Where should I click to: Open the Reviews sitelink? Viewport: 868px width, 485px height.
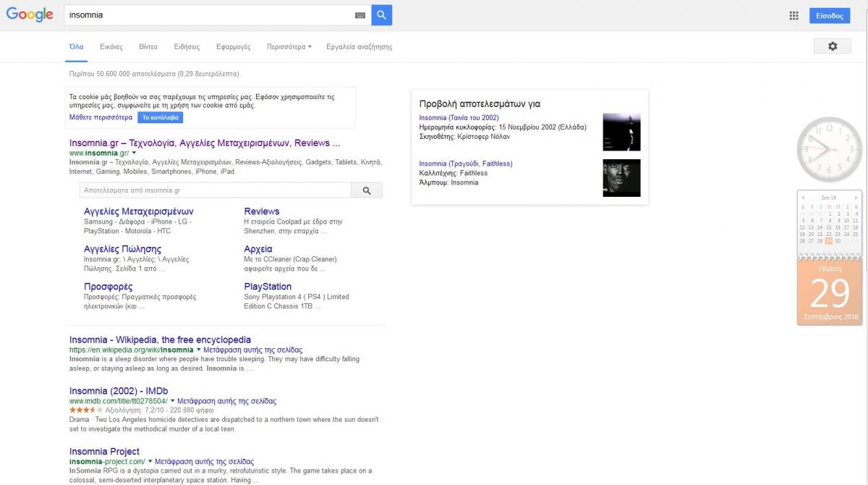click(x=262, y=211)
